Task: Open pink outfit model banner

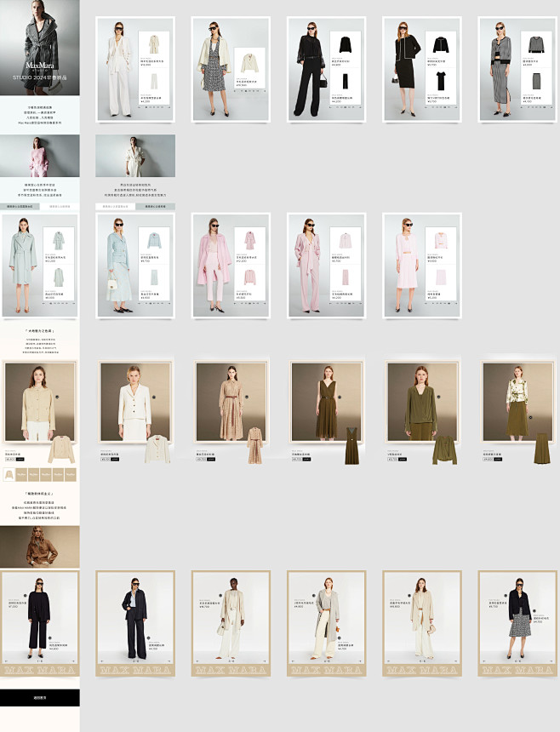Action: (40, 156)
